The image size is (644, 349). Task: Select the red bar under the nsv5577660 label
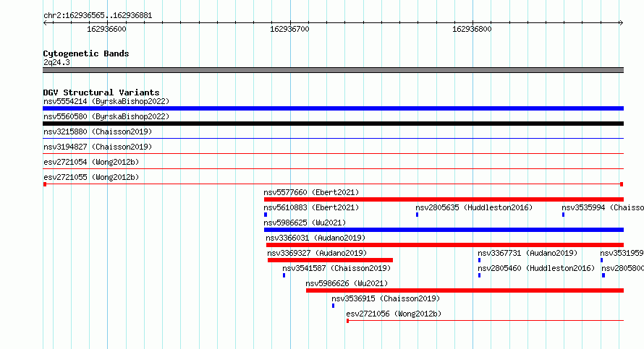click(x=444, y=199)
